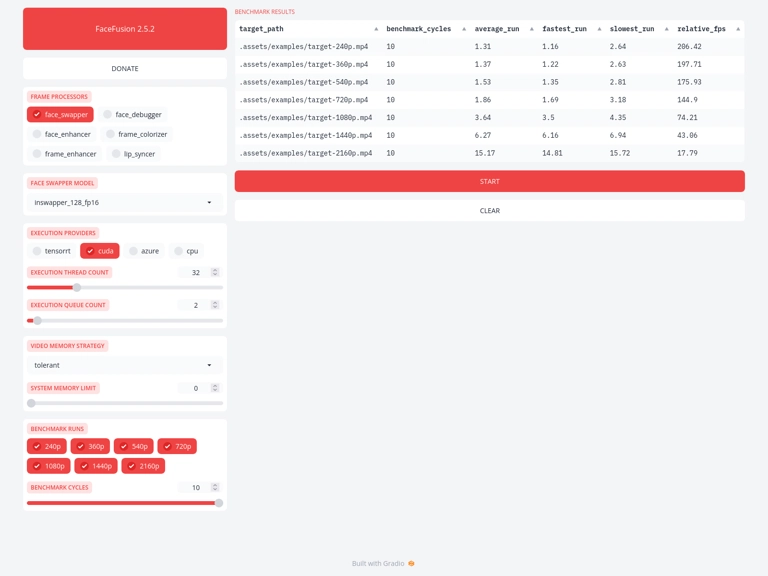Uncheck the 1080p benchmark run
Screen dimensions: 768x576
[48, 466]
